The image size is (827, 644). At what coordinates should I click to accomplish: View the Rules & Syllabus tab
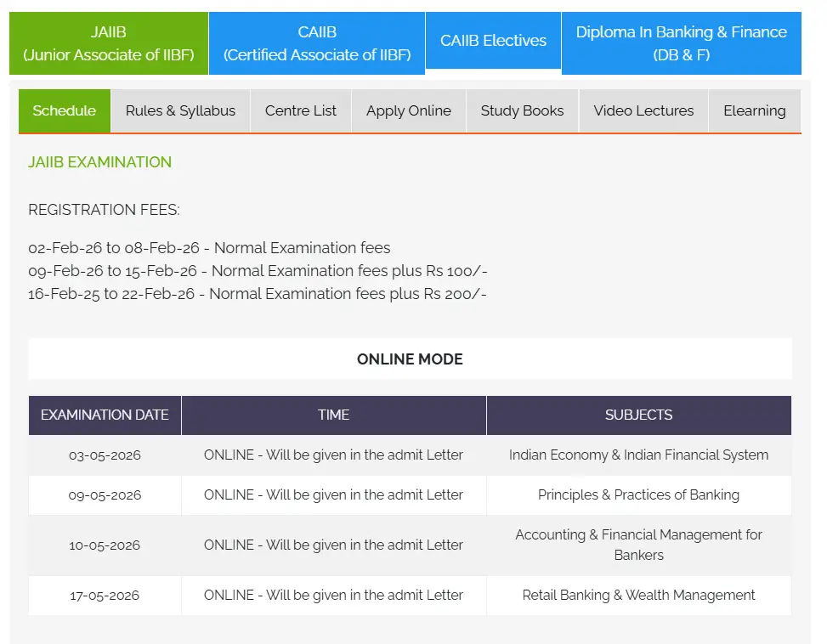[x=180, y=111]
